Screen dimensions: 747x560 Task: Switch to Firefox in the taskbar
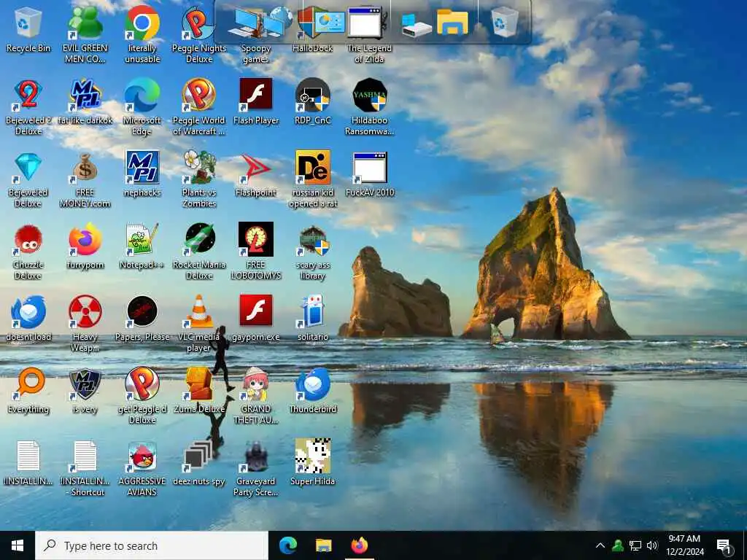pyautogui.click(x=360, y=545)
